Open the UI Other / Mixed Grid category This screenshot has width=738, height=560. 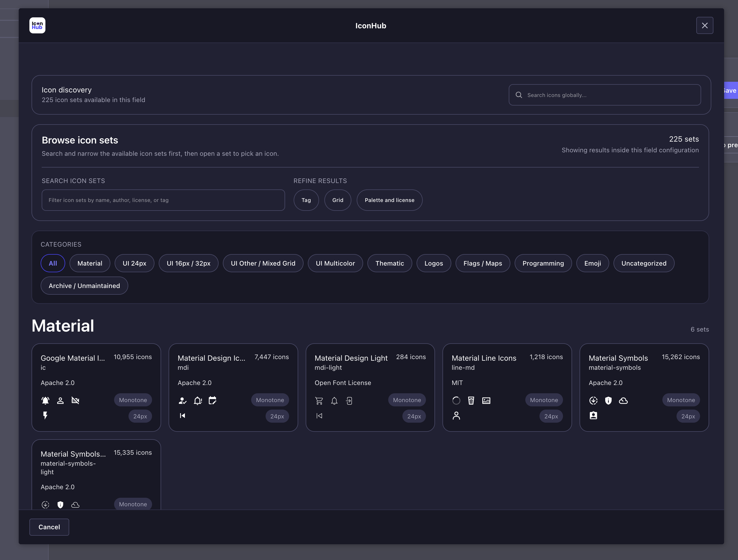263,263
